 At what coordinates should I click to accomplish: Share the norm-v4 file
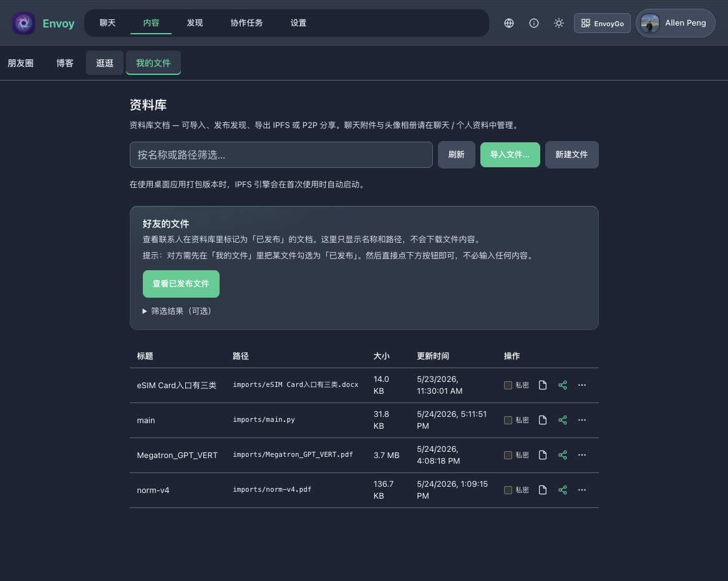tap(563, 490)
